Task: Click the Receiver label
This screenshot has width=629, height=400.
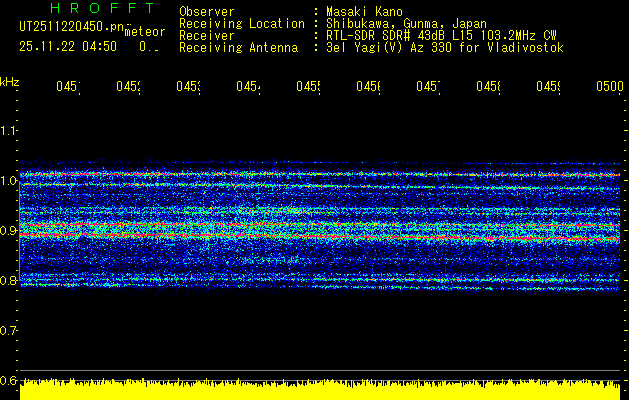Action: point(207,36)
